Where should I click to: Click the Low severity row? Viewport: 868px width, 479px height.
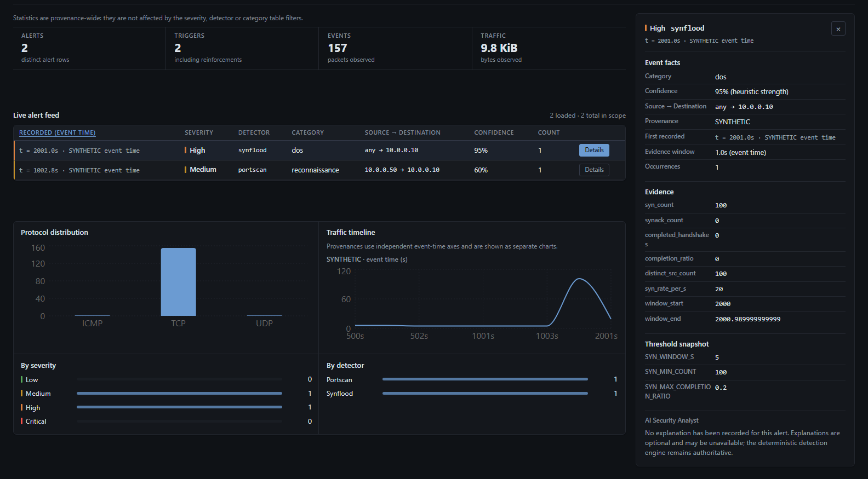167,379
